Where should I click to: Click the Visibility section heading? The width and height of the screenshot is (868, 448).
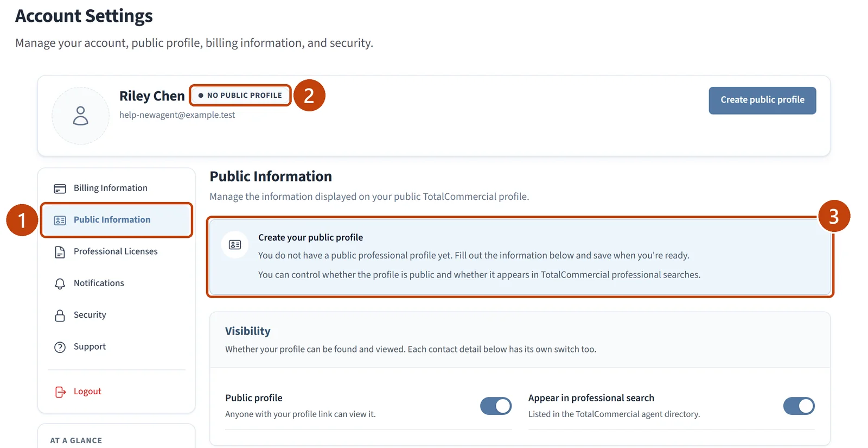tap(247, 331)
